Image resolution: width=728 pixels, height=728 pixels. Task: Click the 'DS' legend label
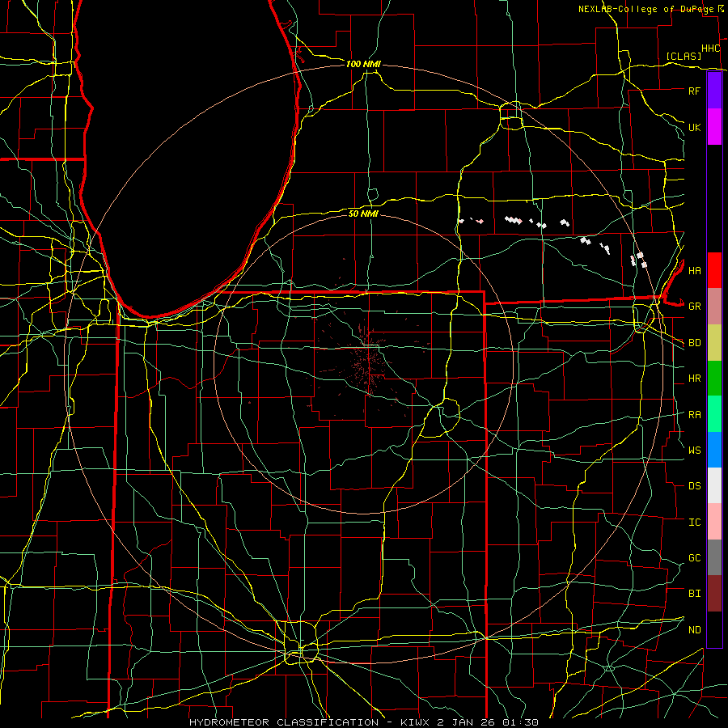[x=694, y=486]
